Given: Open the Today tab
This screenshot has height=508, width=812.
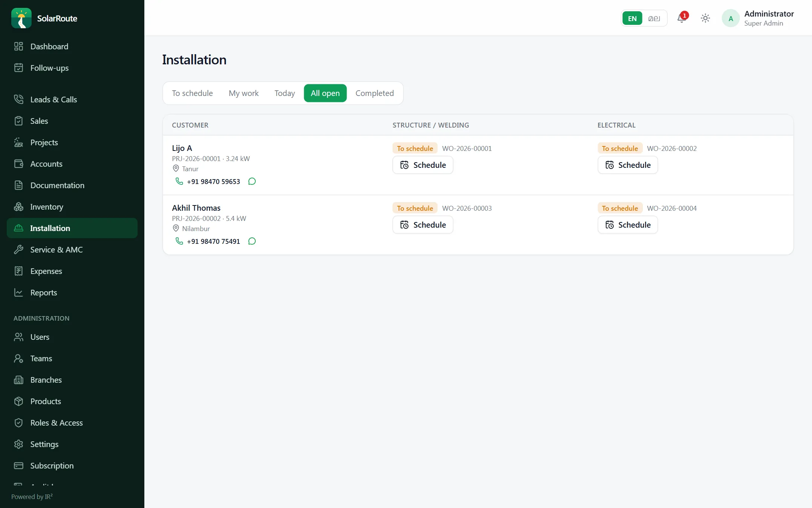Looking at the screenshot, I should coord(285,93).
